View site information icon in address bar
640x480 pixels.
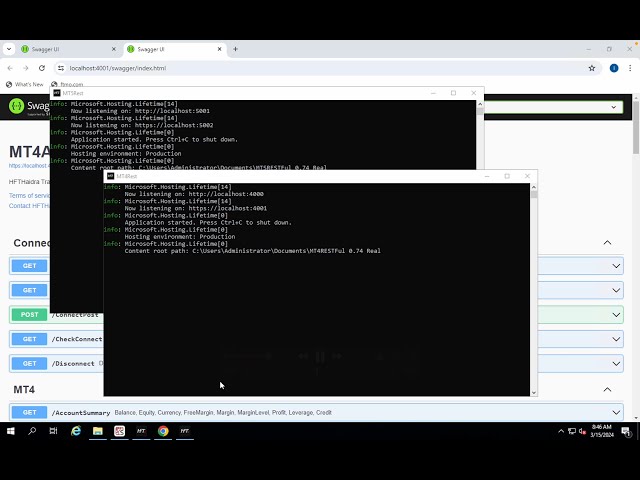(x=61, y=68)
